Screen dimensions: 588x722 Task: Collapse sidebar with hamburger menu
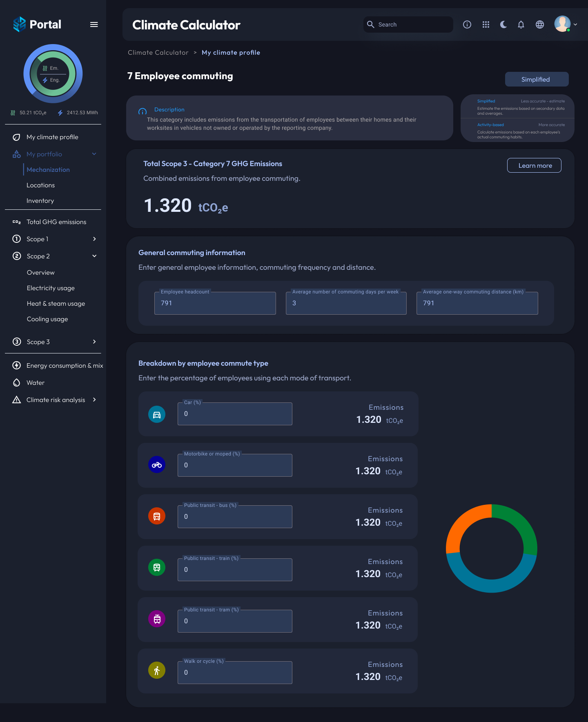(94, 24)
